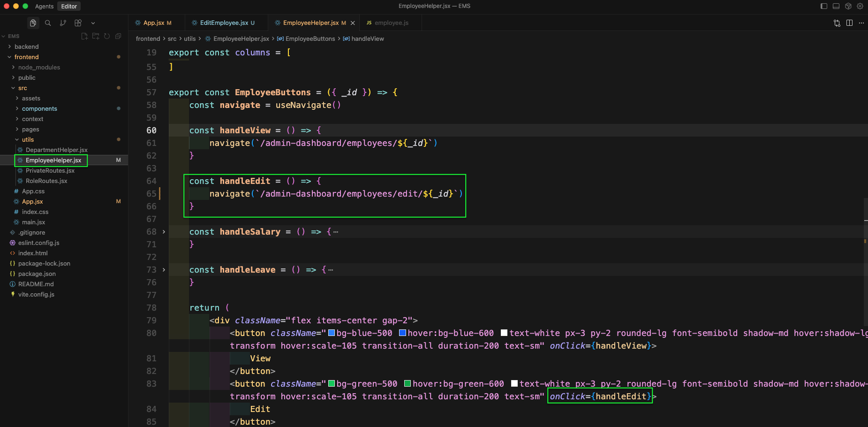Expand the public folder
Viewport: 868px width, 427px height.
[x=64, y=78]
